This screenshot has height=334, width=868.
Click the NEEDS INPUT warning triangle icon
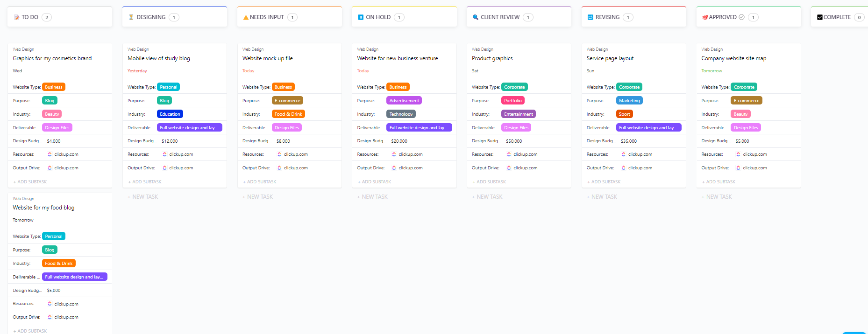(x=246, y=17)
